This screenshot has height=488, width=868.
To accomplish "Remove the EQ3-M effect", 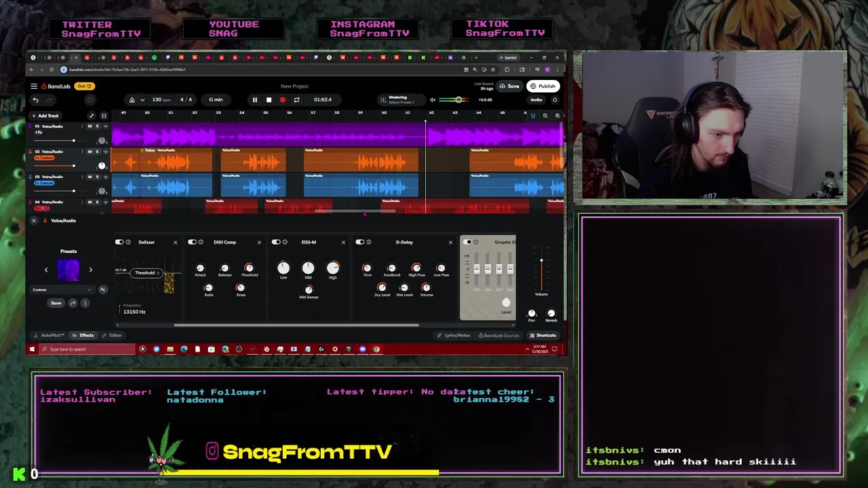I will pyautogui.click(x=343, y=242).
